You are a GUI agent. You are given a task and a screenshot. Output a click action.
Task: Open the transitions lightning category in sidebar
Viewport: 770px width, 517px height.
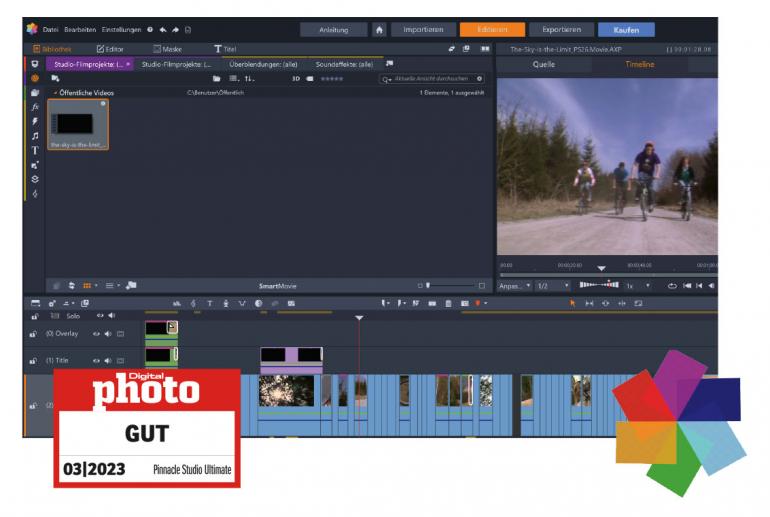[x=35, y=121]
